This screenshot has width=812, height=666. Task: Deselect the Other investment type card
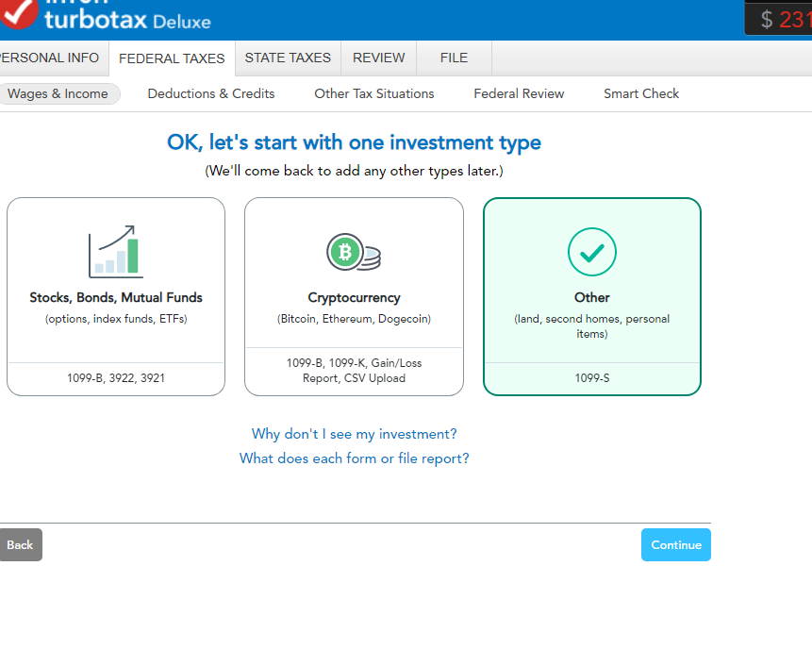pyautogui.click(x=592, y=297)
